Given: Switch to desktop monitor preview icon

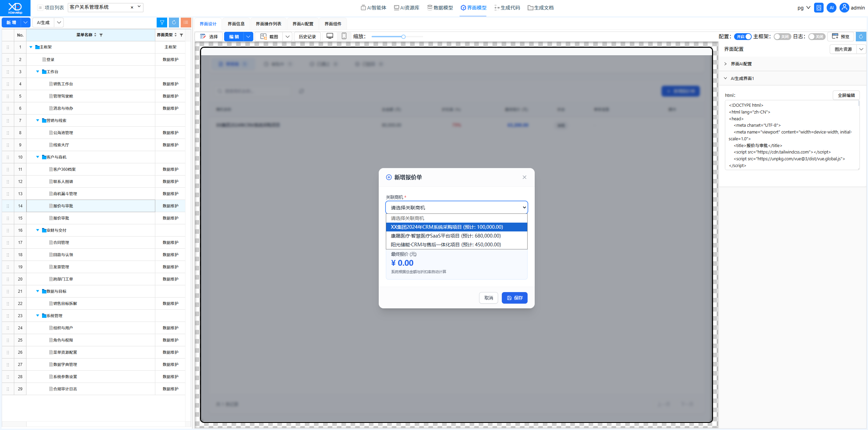Looking at the screenshot, I should click(x=330, y=36).
